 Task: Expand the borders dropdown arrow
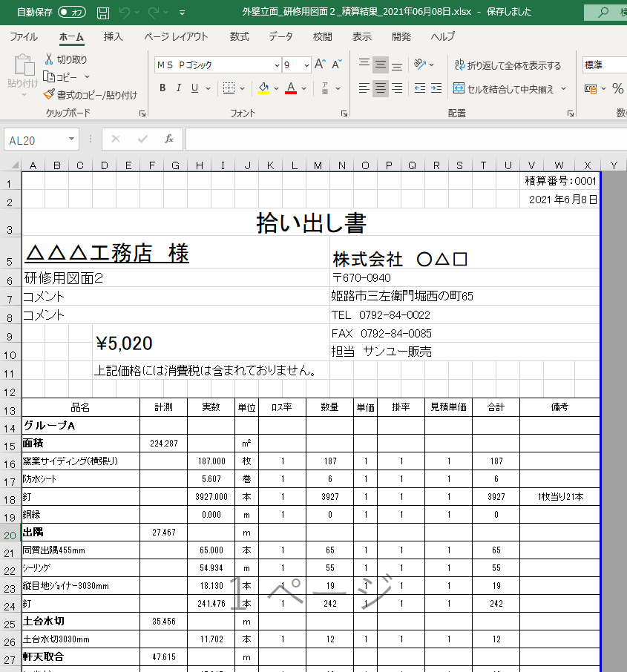(243, 89)
